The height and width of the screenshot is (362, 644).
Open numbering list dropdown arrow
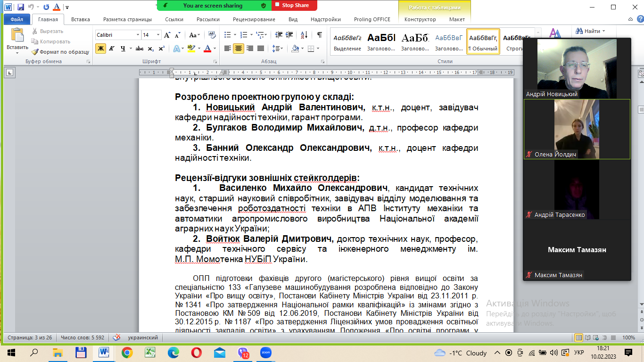pos(251,35)
